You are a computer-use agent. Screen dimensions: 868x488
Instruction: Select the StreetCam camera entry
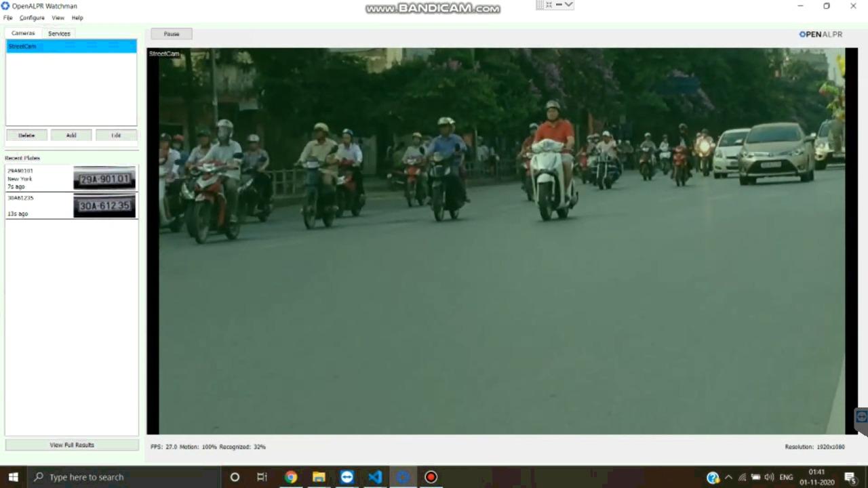click(71, 46)
